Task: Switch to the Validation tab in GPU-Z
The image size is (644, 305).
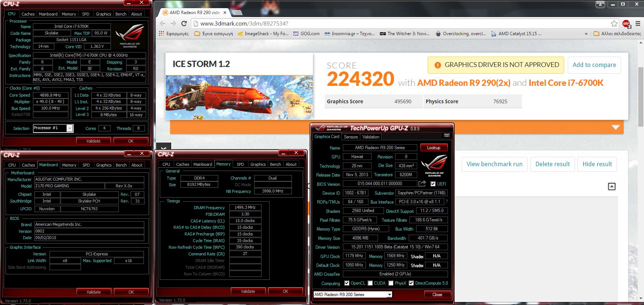Action: click(x=371, y=137)
